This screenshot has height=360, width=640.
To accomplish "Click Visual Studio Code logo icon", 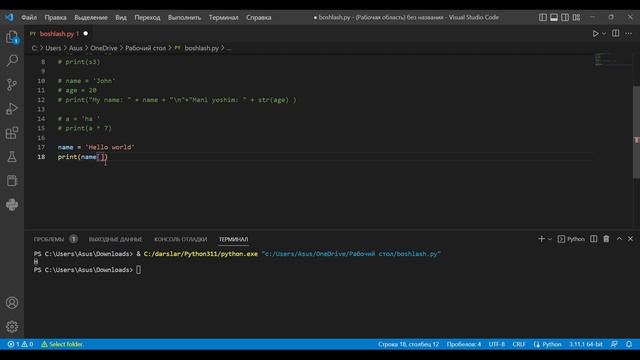I will [x=9, y=17].
